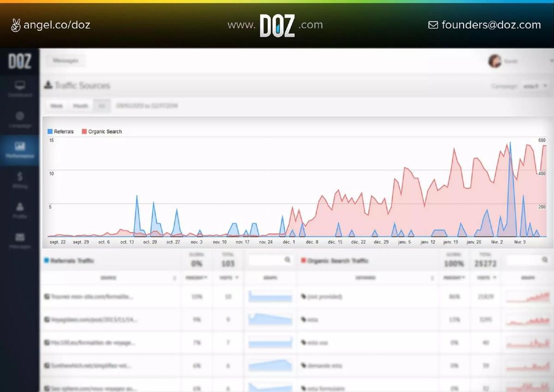The height and width of the screenshot is (392, 554).
Task: Click the 103 total referrals value
Action: click(x=228, y=264)
